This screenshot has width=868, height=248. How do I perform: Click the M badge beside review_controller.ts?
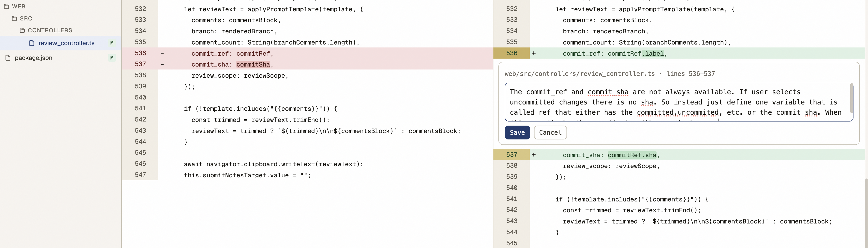pos(112,43)
